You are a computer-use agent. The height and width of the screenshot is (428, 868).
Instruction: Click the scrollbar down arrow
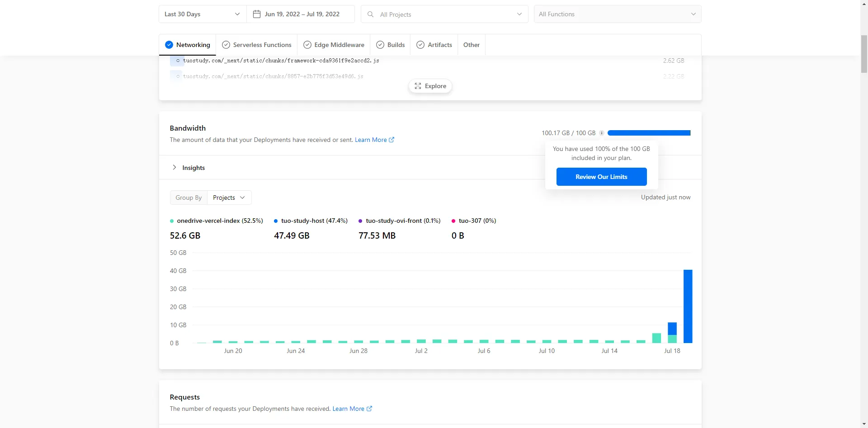(864, 424)
